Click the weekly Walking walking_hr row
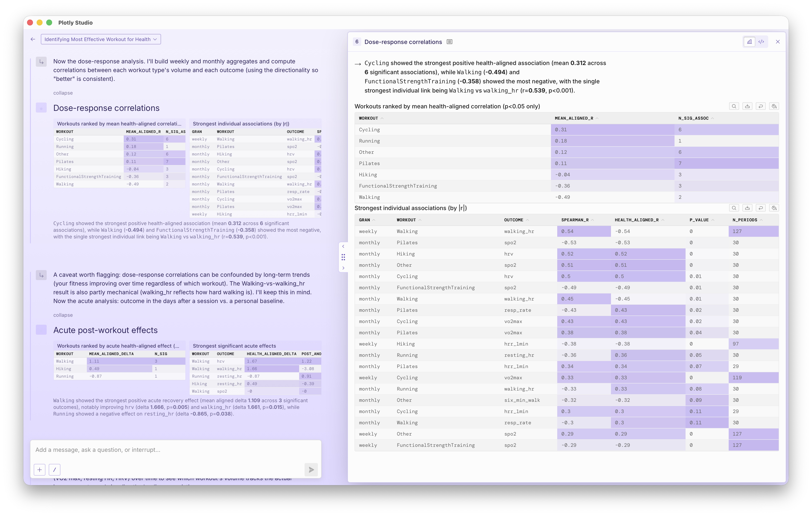The height and width of the screenshot is (516, 812). click(x=567, y=231)
